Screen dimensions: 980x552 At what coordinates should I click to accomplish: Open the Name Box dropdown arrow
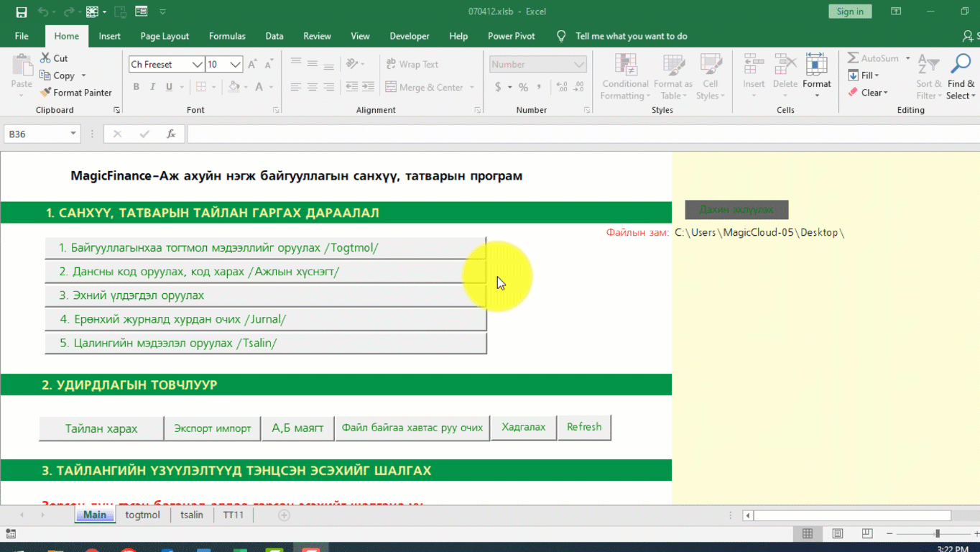point(73,134)
